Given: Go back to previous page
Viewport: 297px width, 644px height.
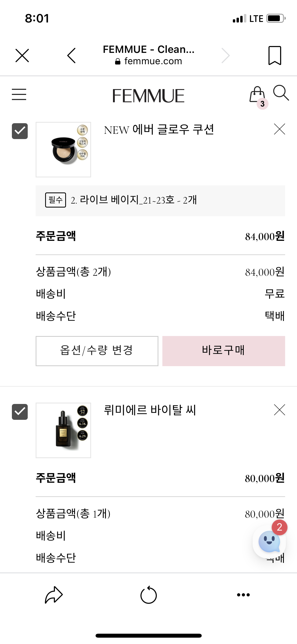Looking at the screenshot, I should tap(72, 56).
